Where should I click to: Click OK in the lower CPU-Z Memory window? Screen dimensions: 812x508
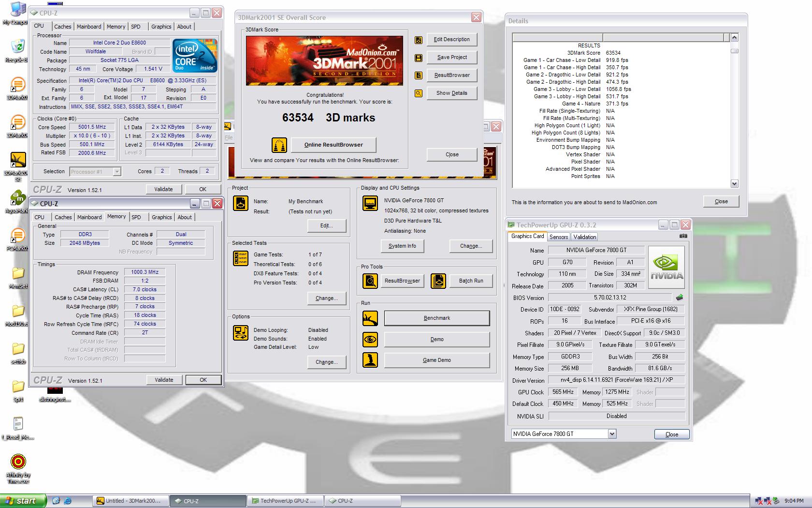pyautogui.click(x=203, y=380)
